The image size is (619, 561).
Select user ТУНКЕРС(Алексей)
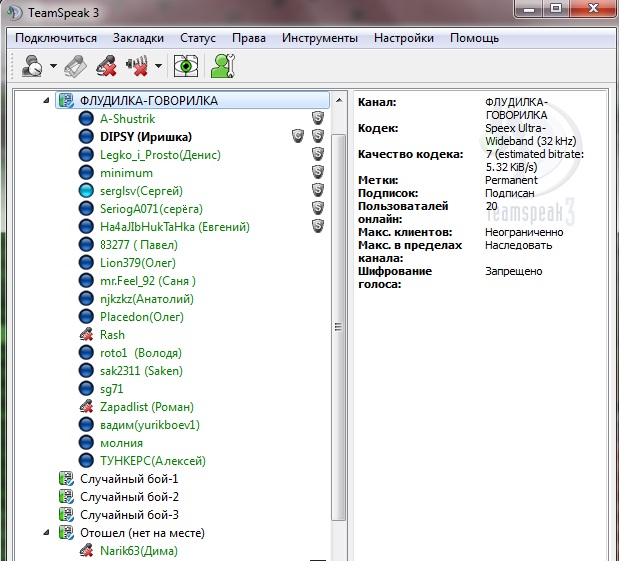(153, 461)
